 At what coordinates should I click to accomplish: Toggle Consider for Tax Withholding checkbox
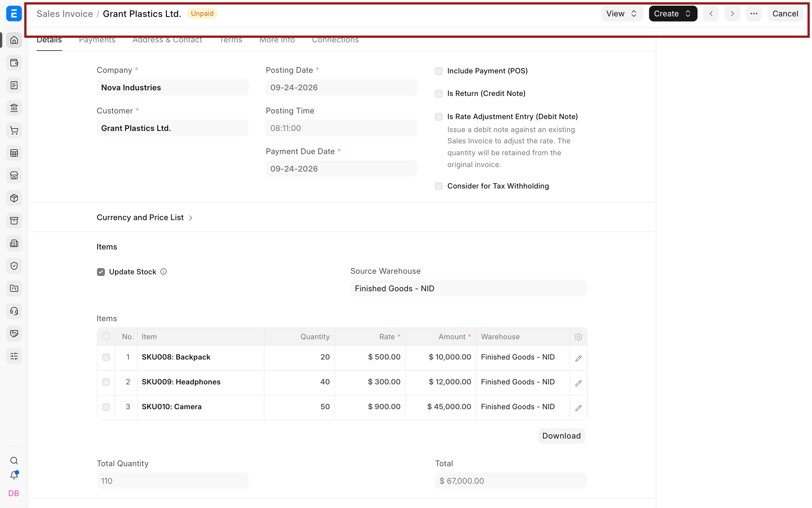(x=438, y=186)
